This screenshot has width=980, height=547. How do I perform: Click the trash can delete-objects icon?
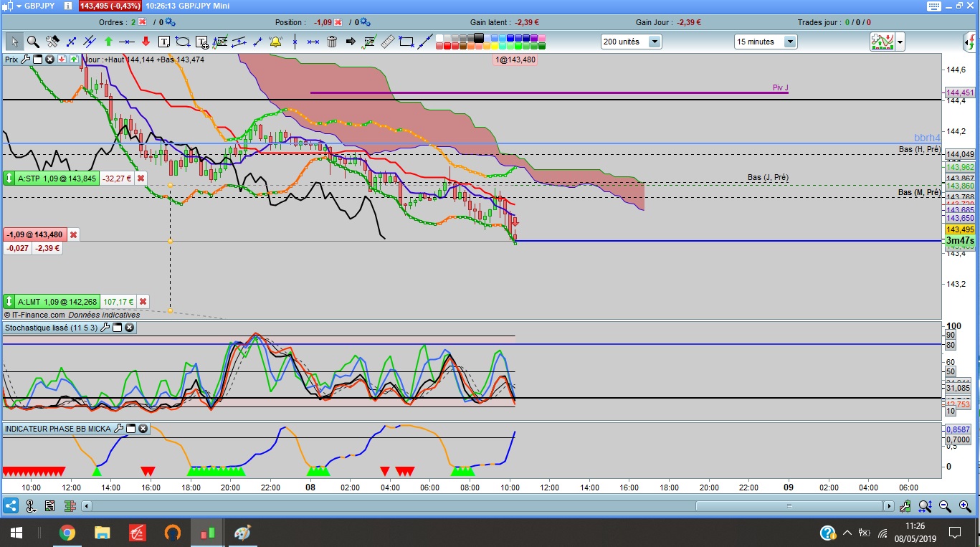[332, 42]
